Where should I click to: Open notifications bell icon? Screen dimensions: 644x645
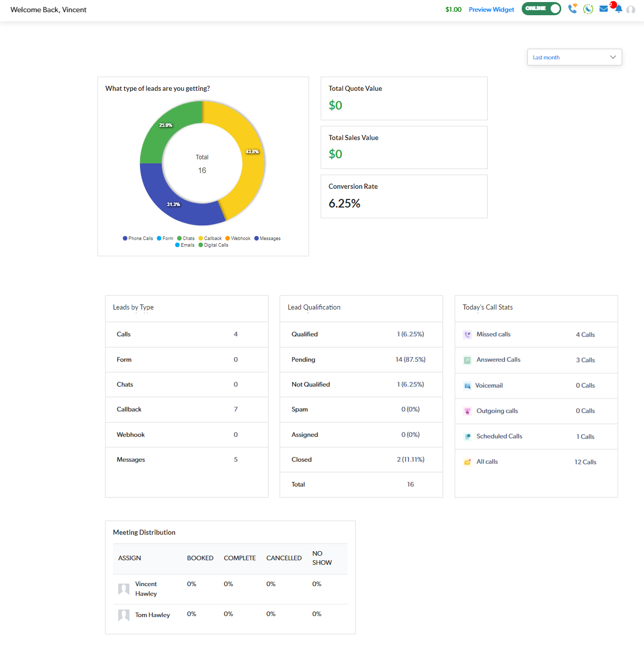pyautogui.click(x=619, y=9)
